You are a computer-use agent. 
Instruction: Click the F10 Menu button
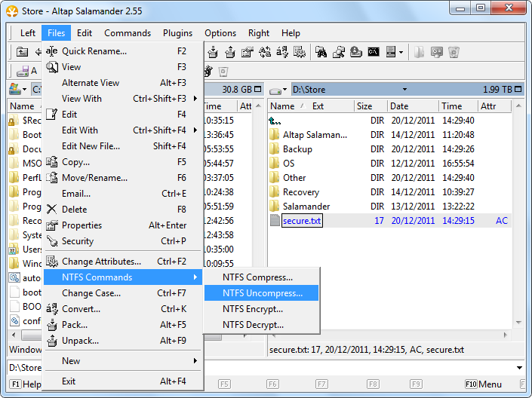pos(483,384)
